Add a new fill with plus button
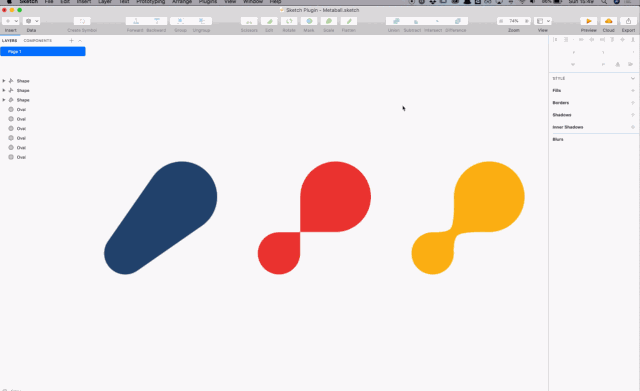 [633, 91]
